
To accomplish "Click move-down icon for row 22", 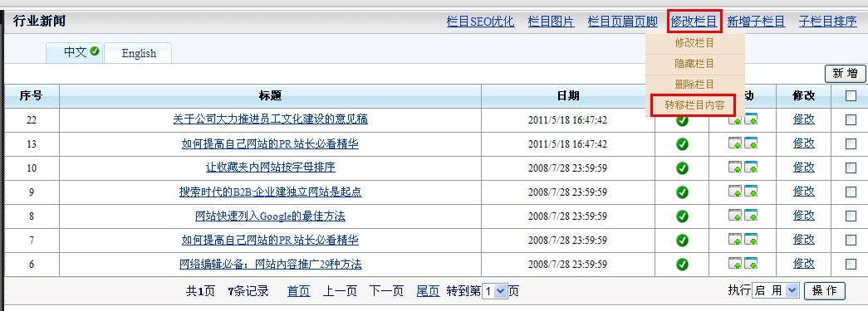I will [x=751, y=119].
